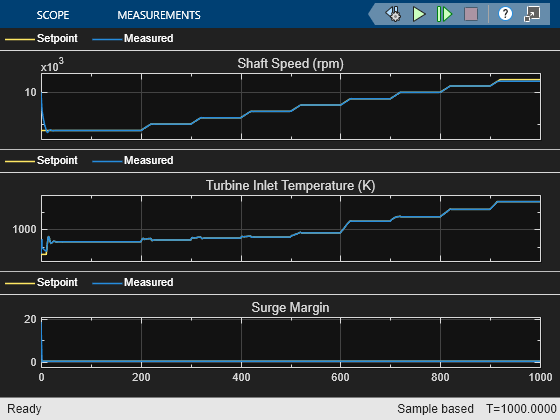Image resolution: width=560 pixels, height=420 pixels.
Task: Open the scope configuration gear icon
Action: coord(394,14)
